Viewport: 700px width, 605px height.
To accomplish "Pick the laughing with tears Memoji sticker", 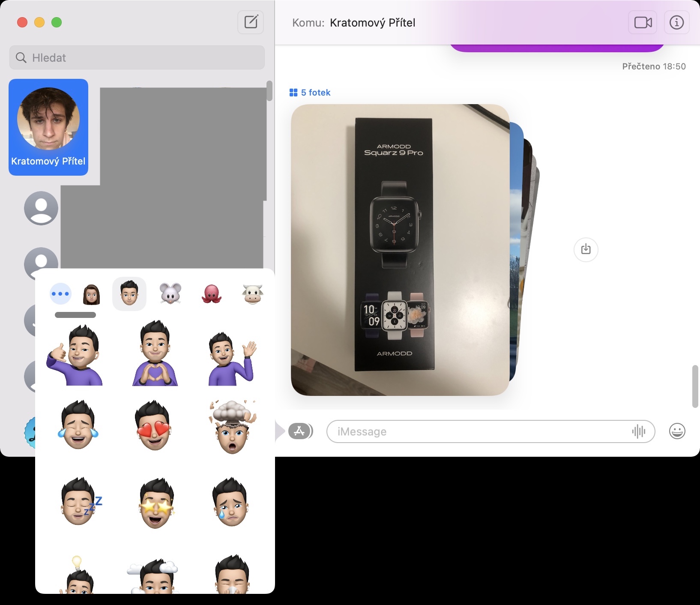I will (x=78, y=425).
